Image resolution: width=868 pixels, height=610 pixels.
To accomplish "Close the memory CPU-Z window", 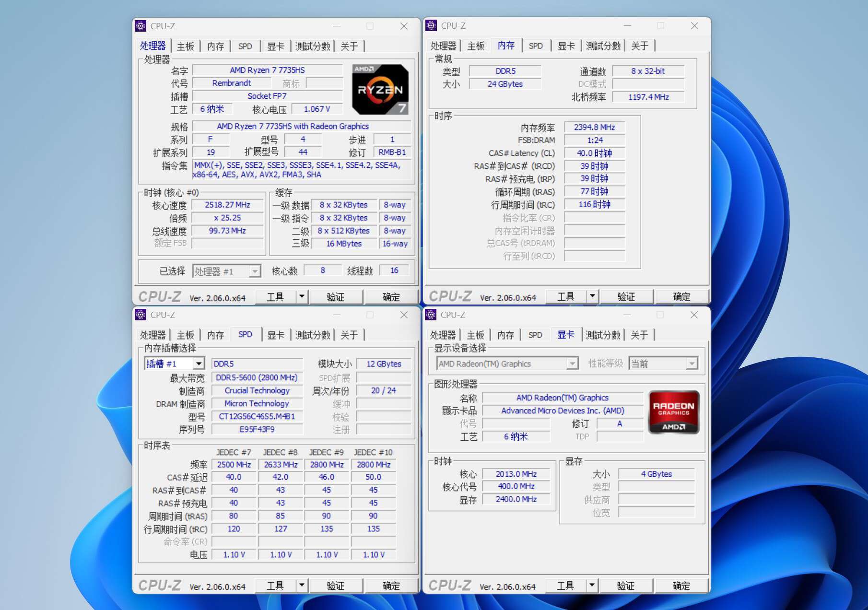I will click(x=694, y=25).
